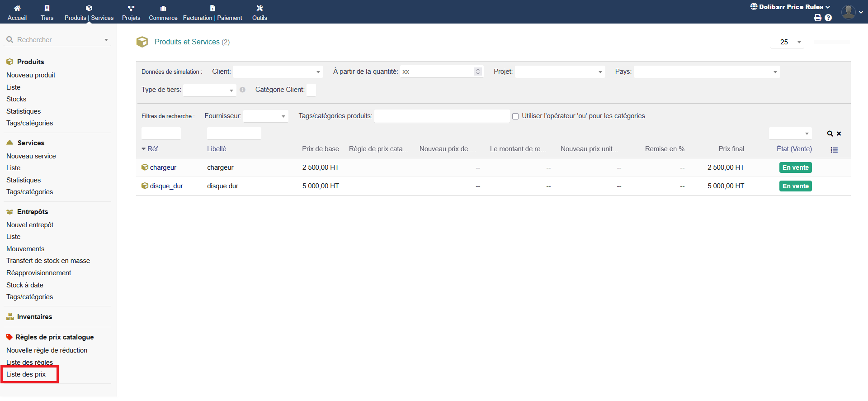868x401 pixels.
Task: Click the printer icon in the top bar
Action: tap(817, 18)
